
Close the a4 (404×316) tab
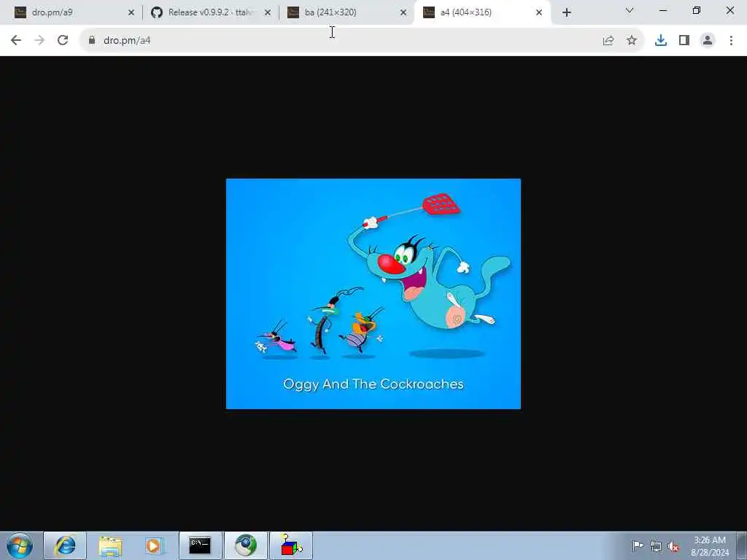tap(539, 13)
